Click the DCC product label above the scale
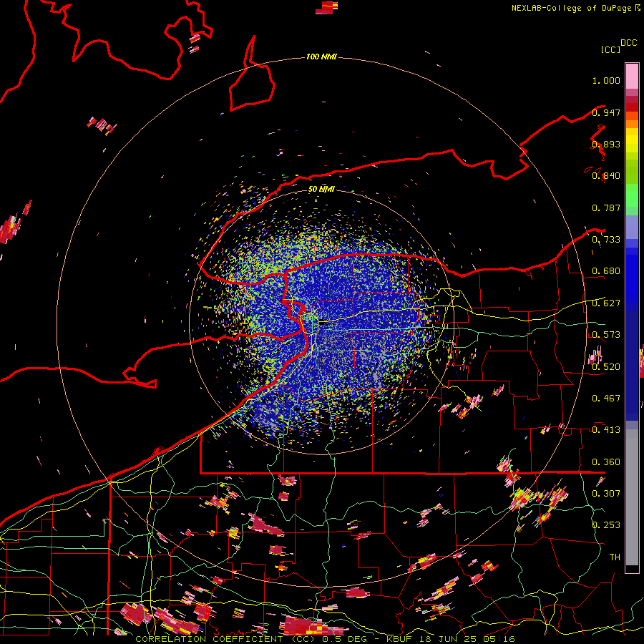 628,43
